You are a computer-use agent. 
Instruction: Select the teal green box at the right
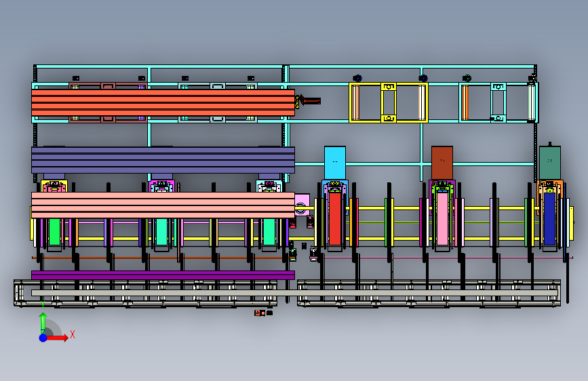pos(550,163)
